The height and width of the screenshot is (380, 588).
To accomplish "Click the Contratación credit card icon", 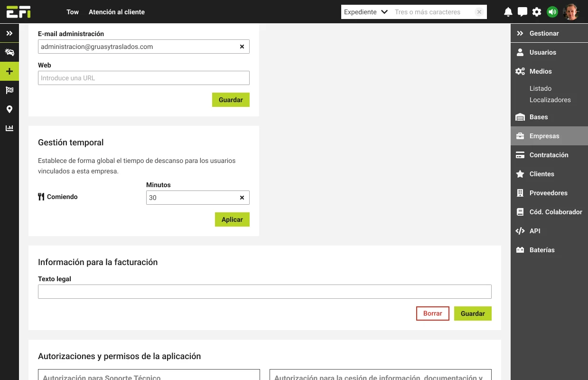I will (520, 155).
